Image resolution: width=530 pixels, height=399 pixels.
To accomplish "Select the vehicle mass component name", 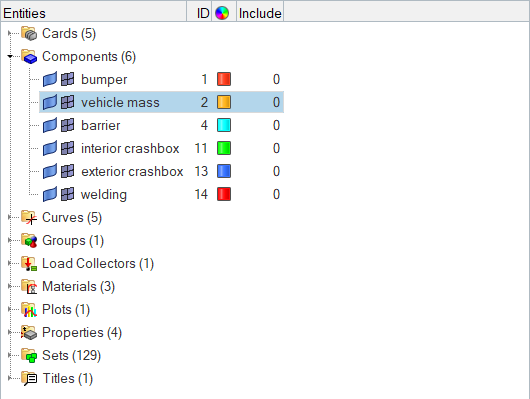I will tap(120, 102).
